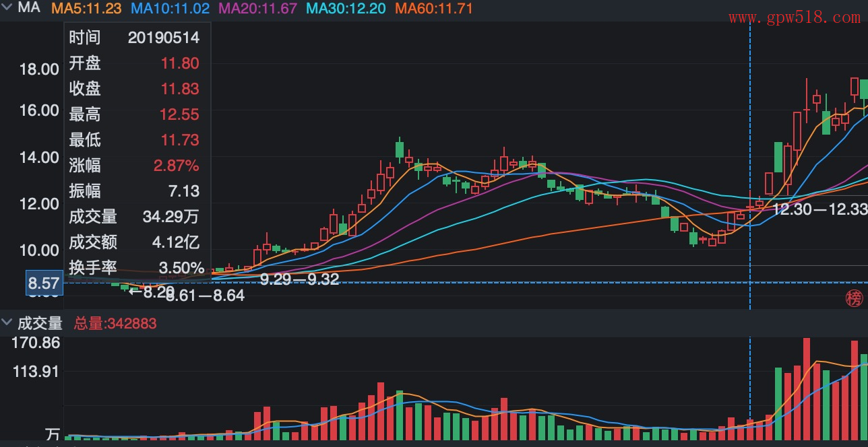The image size is (868, 447).
Task: Click the 12.30—12.33 gap annotation
Action: point(819,209)
